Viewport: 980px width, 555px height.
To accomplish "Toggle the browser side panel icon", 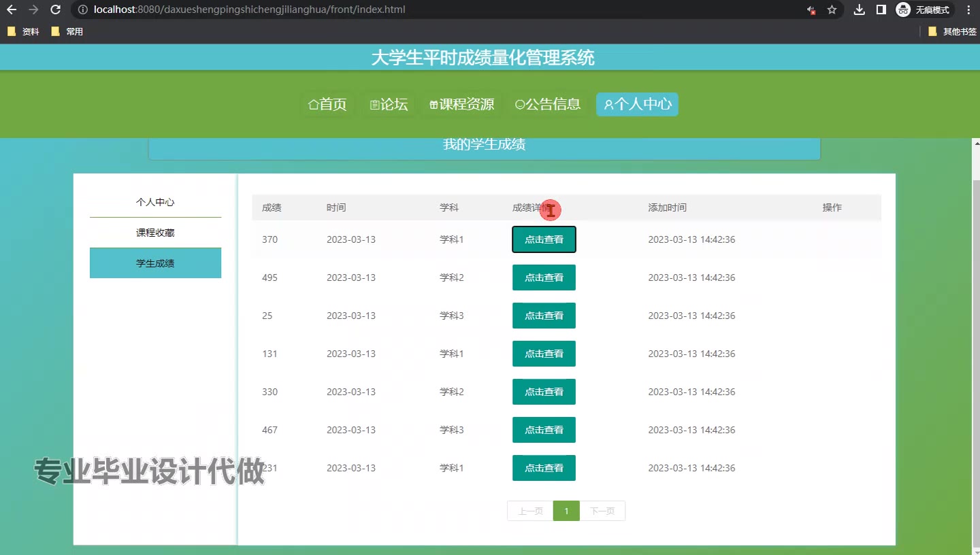I will (x=881, y=10).
